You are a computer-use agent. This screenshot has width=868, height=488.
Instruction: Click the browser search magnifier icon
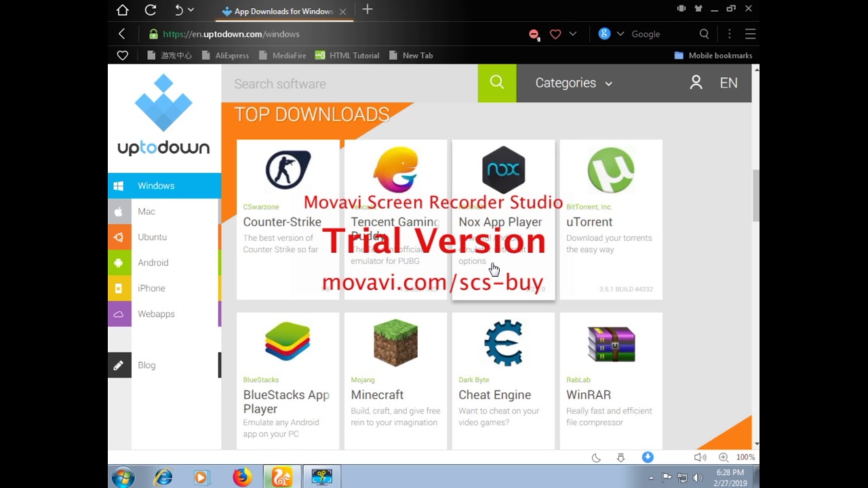(x=704, y=34)
